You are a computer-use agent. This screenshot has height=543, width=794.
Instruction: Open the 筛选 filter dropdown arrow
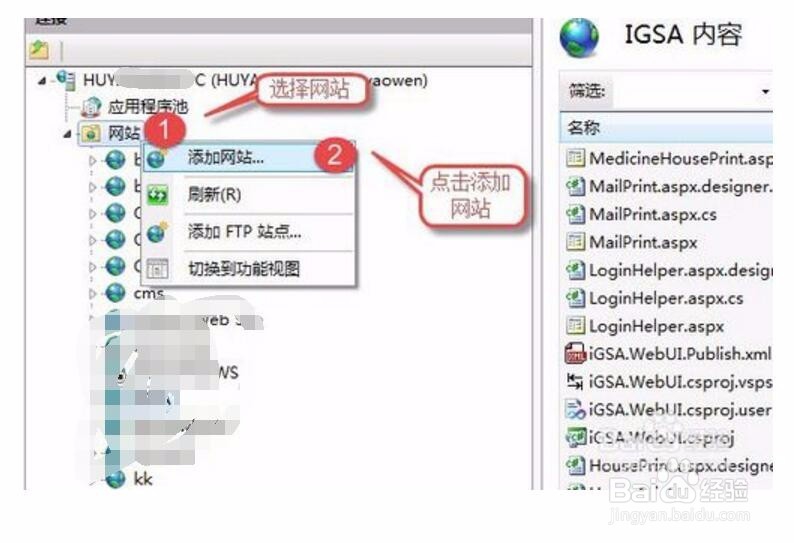(x=765, y=92)
